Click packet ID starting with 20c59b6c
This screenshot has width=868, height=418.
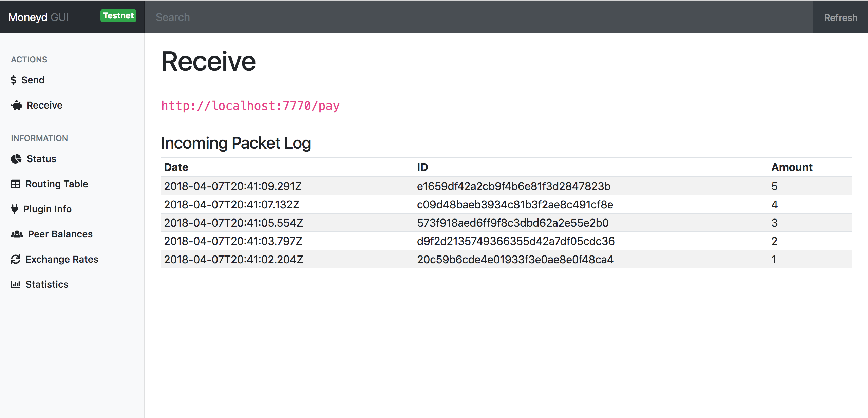[515, 260]
